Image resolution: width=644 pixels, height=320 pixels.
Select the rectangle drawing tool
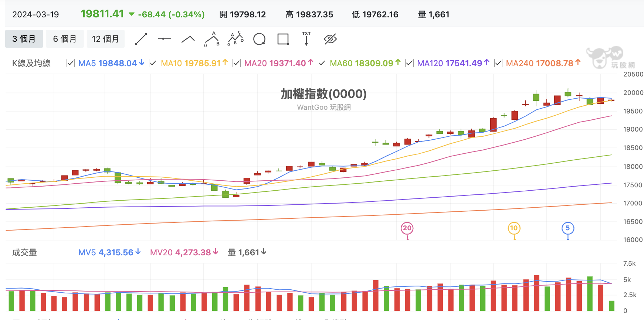point(283,39)
